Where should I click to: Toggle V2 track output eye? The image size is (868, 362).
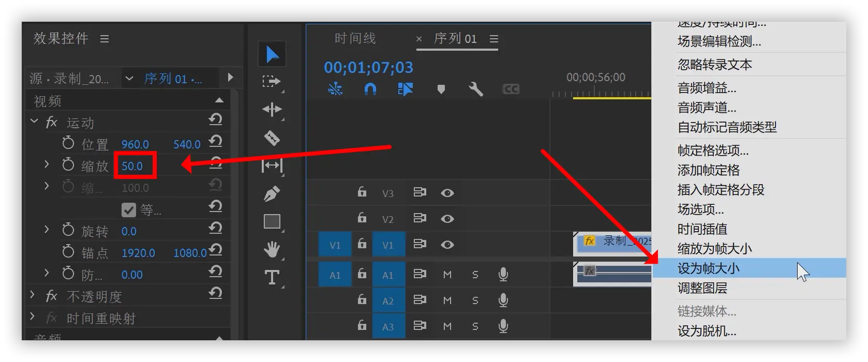tap(447, 219)
